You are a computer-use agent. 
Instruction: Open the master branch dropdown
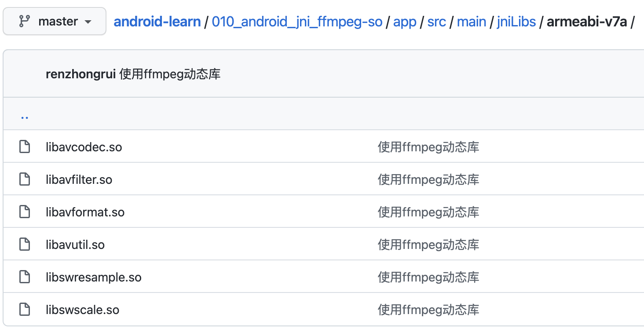(x=55, y=21)
